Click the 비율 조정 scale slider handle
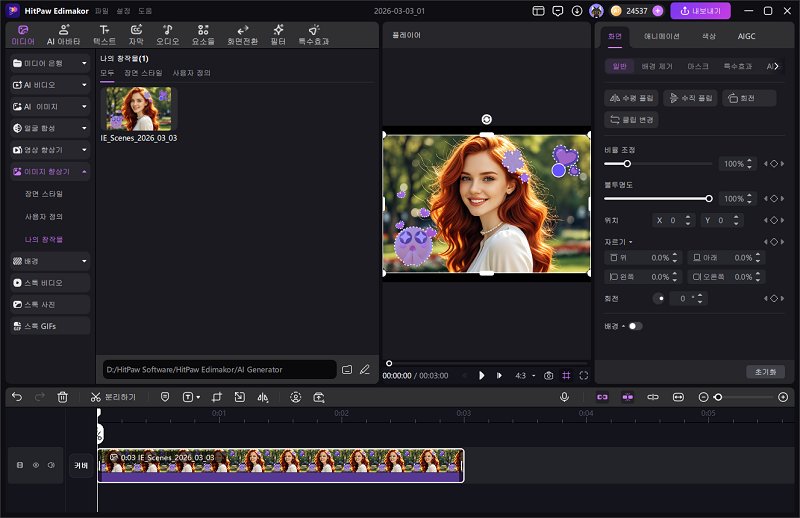The image size is (800, 518). click(627, 164)
